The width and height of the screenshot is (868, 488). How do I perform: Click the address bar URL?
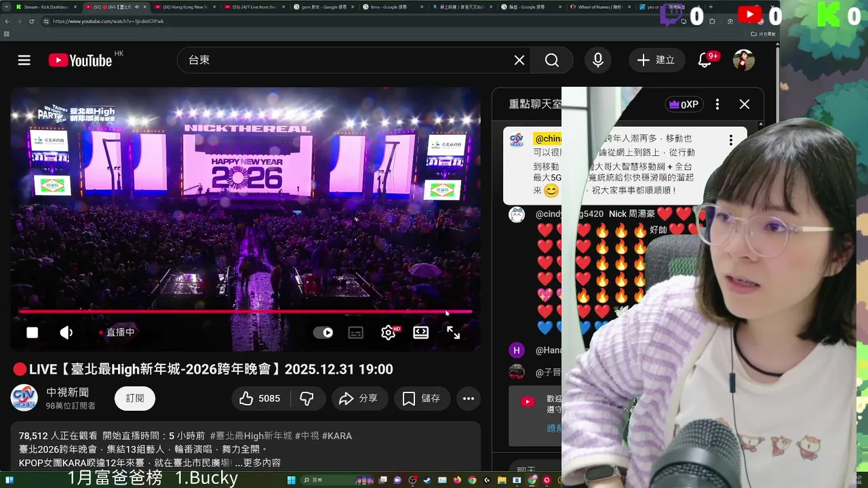click(108, 21)
